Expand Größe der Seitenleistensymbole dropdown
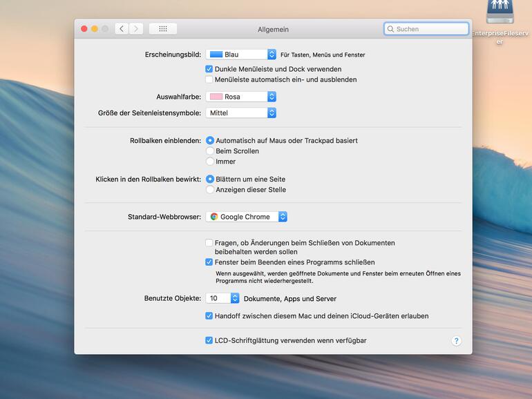 coord(241,113)
